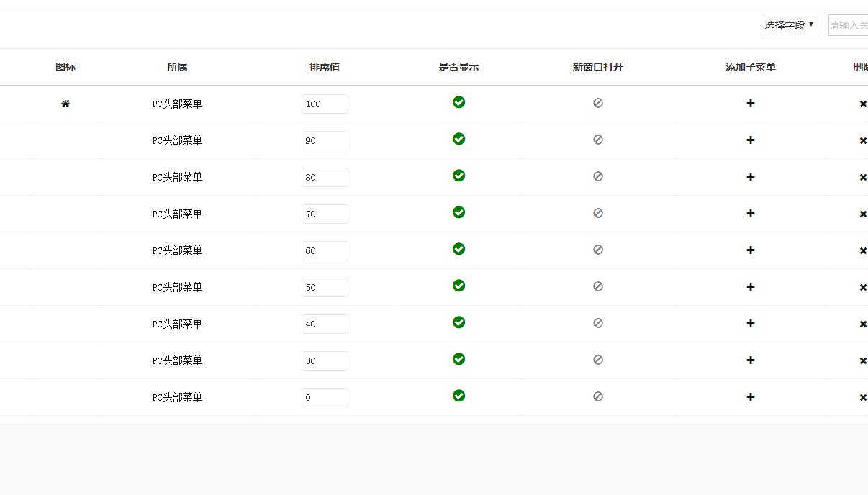Click the 是否显示 column header
868x495 pixels.
pyautogui.click(x=458, y=67)
